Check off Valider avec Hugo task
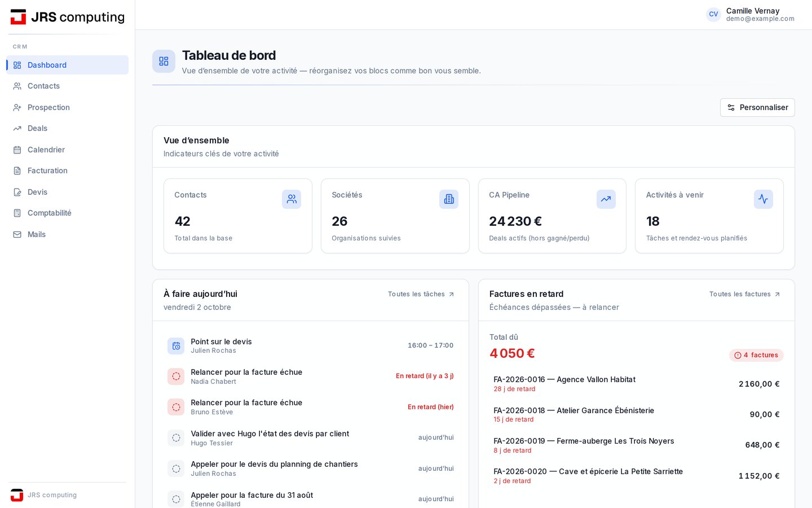 click(x=176, y=438)
